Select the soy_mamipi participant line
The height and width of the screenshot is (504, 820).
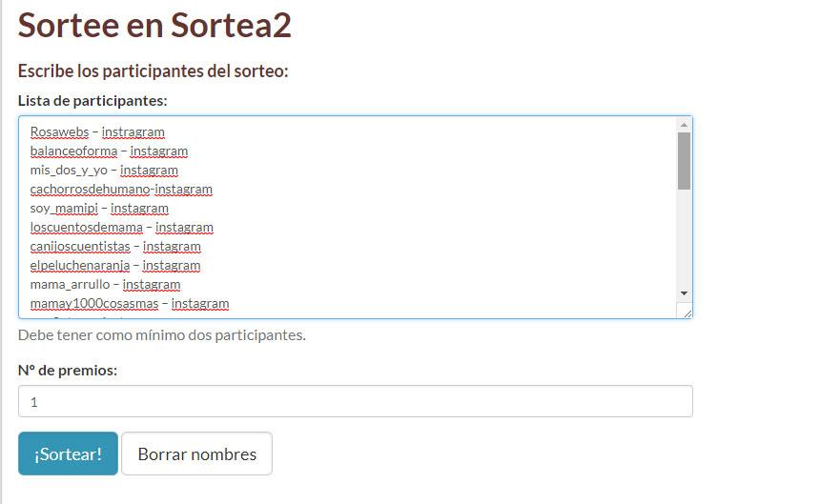(x=99, y=209)
